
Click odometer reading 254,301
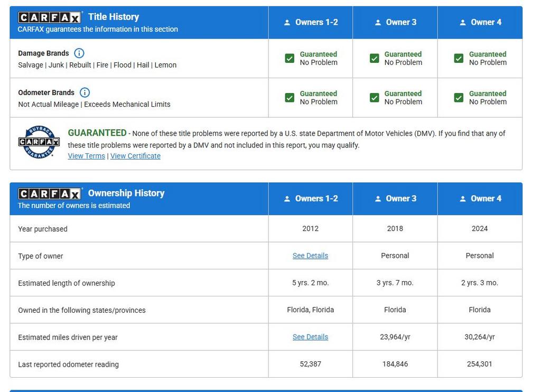(x=480, y=364)
